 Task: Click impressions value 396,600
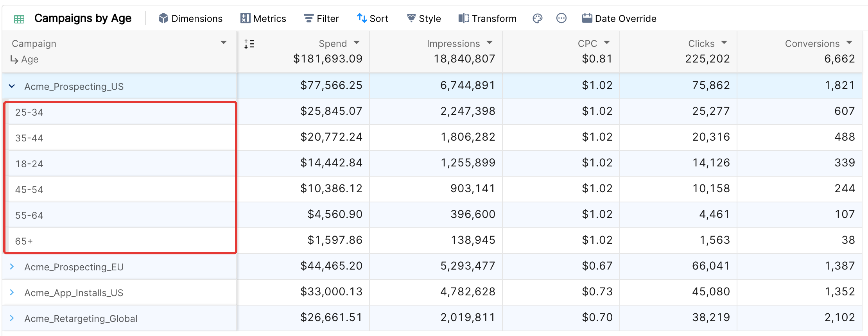(x=473, y=214)
